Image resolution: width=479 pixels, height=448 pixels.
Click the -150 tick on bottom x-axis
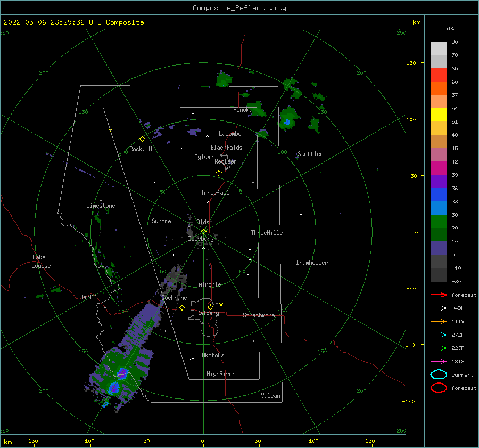[31, 441]
